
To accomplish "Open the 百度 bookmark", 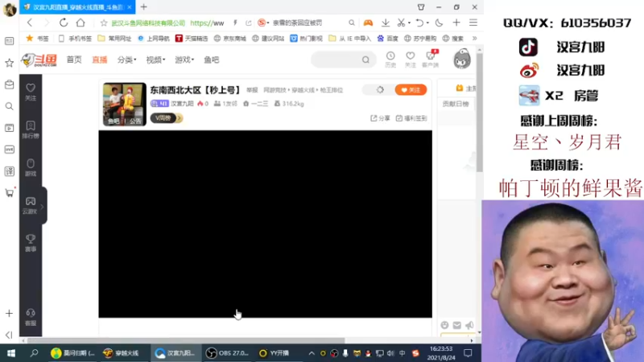I will point(388,38).
